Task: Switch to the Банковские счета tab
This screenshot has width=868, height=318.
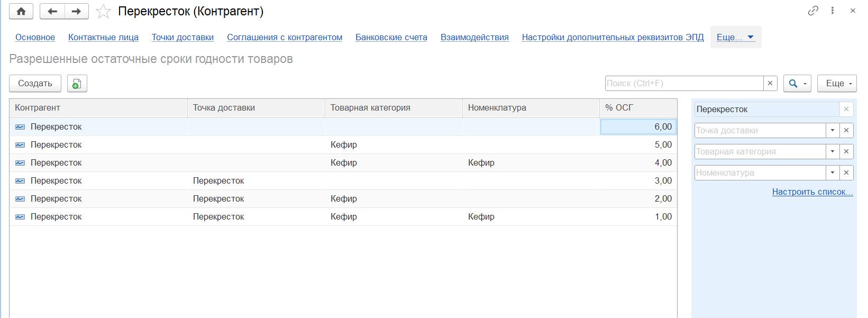Action: click(x=391, y=37)
